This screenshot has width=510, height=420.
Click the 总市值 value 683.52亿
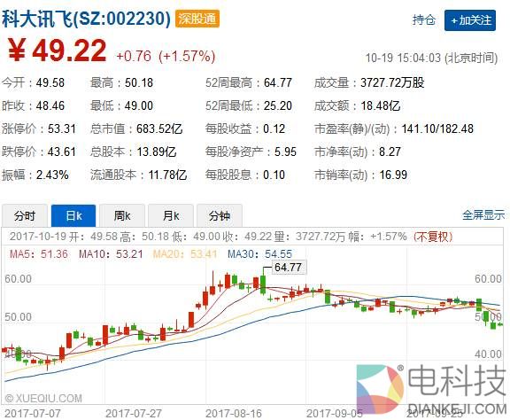pyautogui.click(x=159, y=129)
